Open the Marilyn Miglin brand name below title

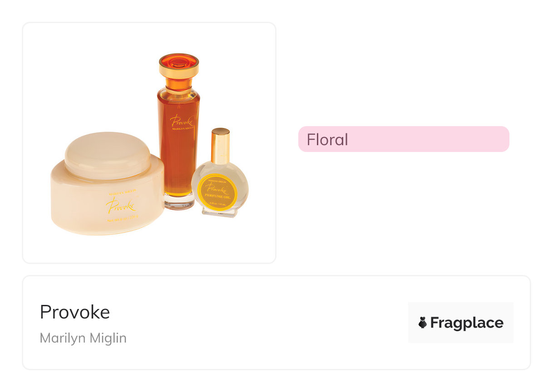(x=83, y=338)
